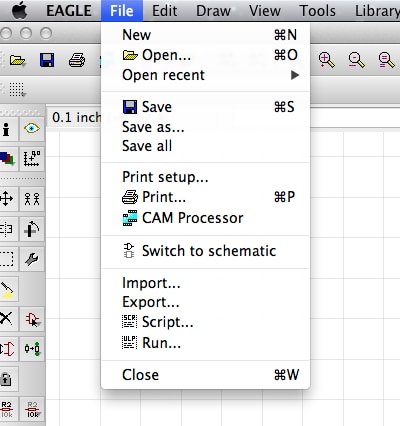The height and width of the screenshot is (426, 400).
Task: Select the Mark origin tool
Action: [32, 158]
